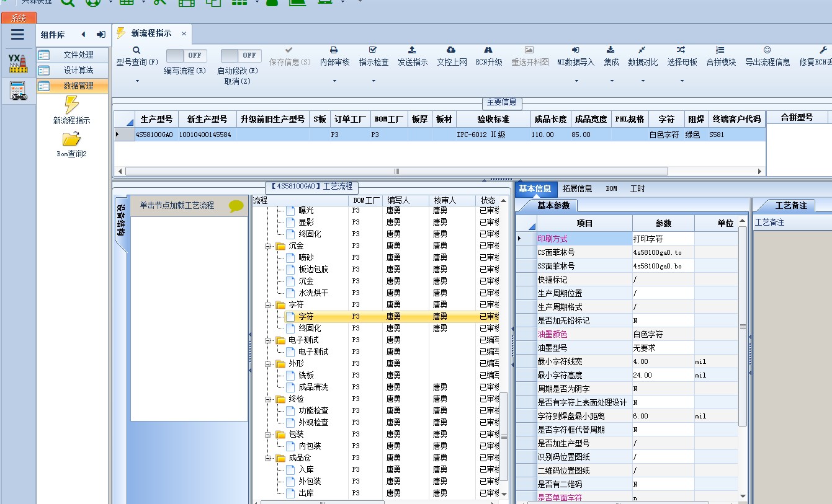Open dropdown arrow under 指示检查
The image size is (832, 504).
point(373,81)
